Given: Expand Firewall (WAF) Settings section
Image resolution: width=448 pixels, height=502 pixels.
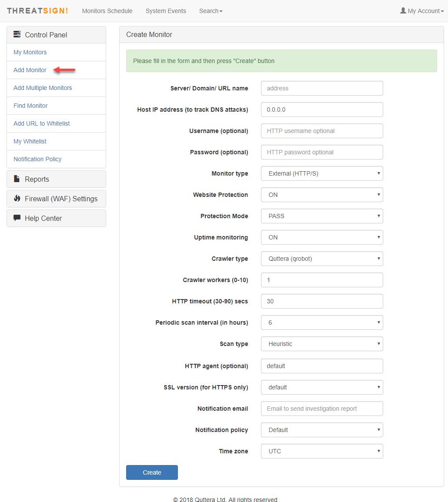Looking at the screenshot, I should point(57,199).
